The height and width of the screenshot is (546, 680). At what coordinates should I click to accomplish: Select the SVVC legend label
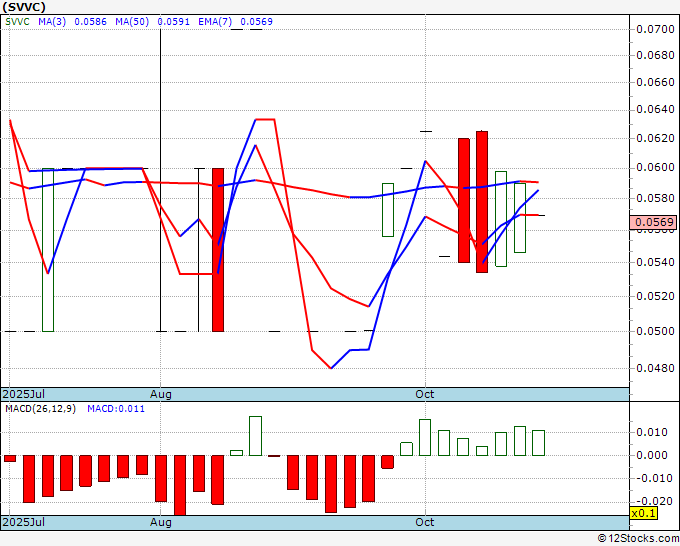[x=17, y=22]
